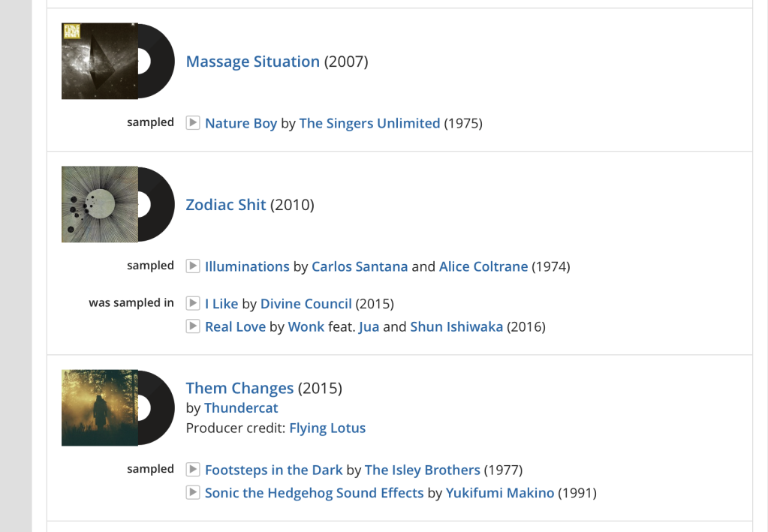Play the Footsteps in the Dark preview
Viewport: 768px width, 532px height.
click(x=193, y=470)
